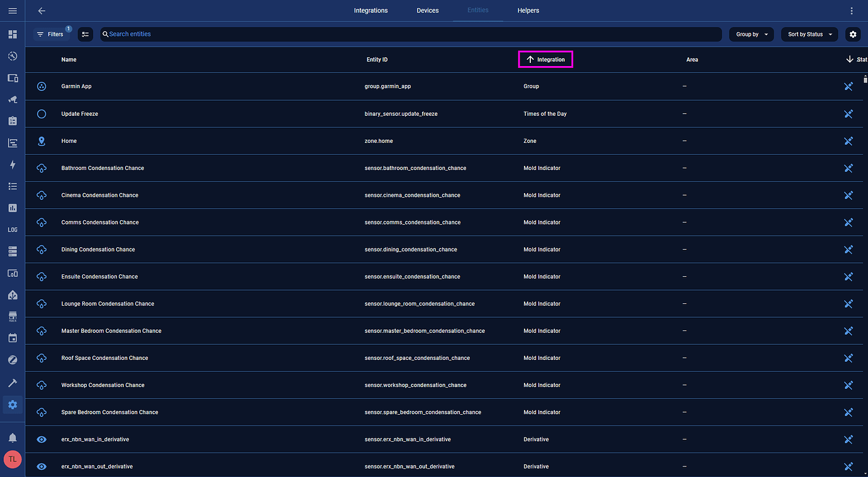Open the Notifications bell
The height and width of the screenshot is (477, 868).
pos(13,437)
